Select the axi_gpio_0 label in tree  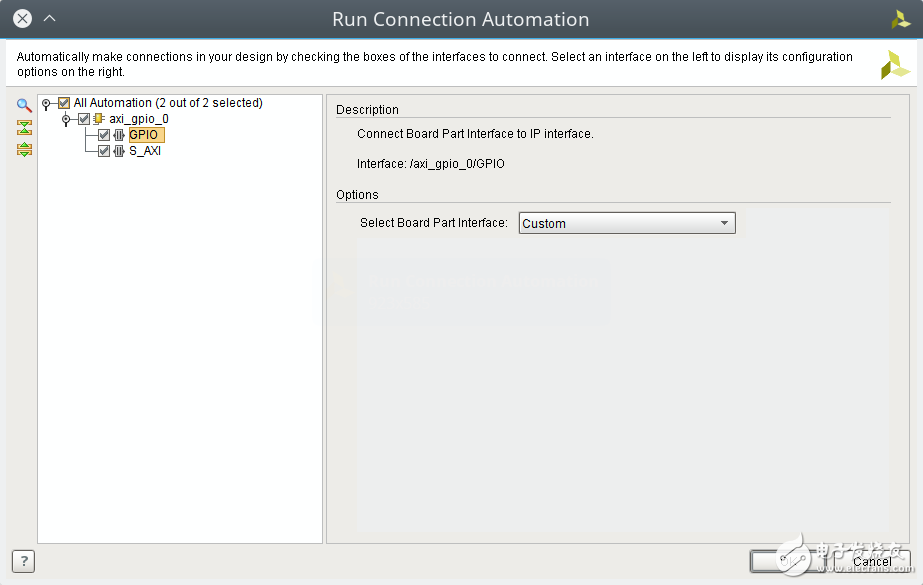[139, 119]
